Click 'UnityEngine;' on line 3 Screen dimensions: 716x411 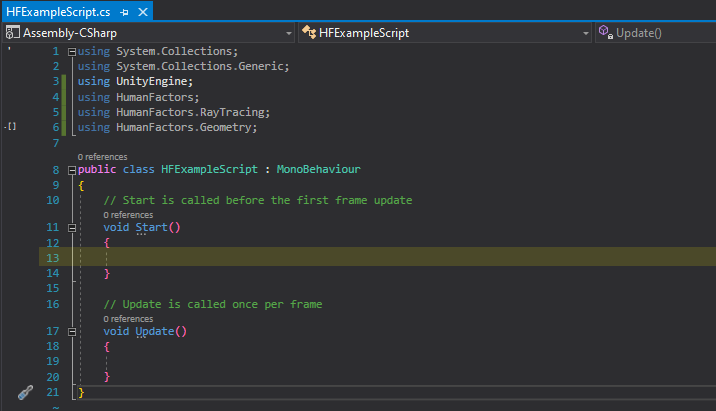tap(155, 81)
